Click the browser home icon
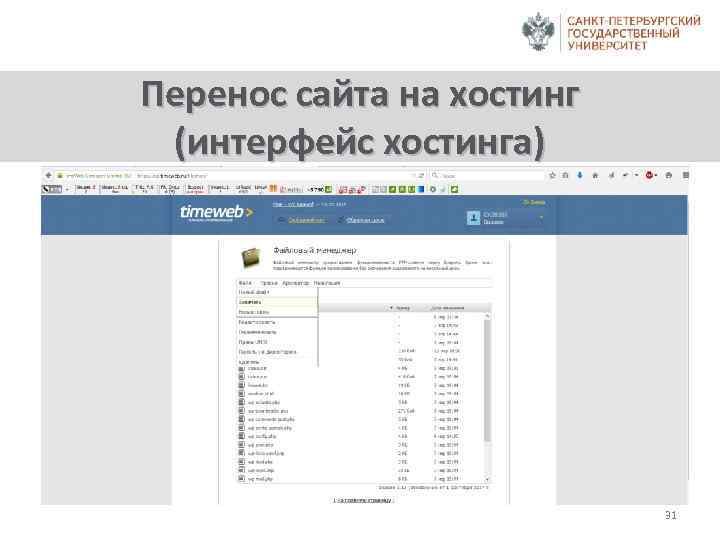 click(x=595, y=175)
